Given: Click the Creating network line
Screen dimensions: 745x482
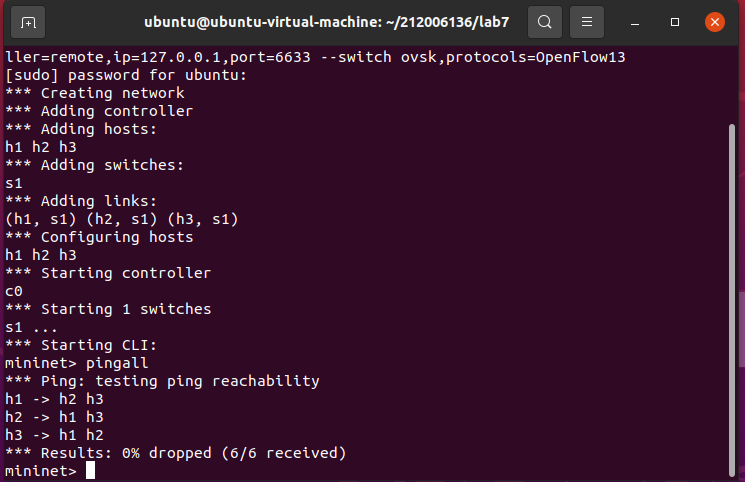Looking at the screenshot, I should 95,93.
